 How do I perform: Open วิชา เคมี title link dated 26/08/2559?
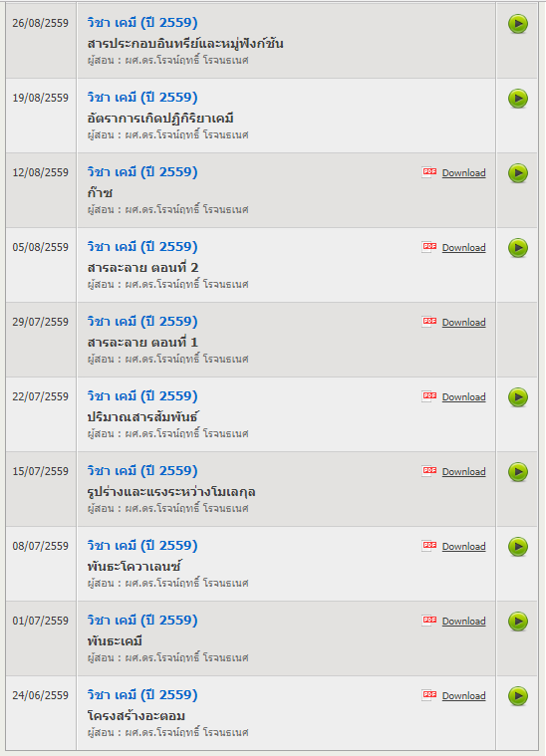coord(142,23)
